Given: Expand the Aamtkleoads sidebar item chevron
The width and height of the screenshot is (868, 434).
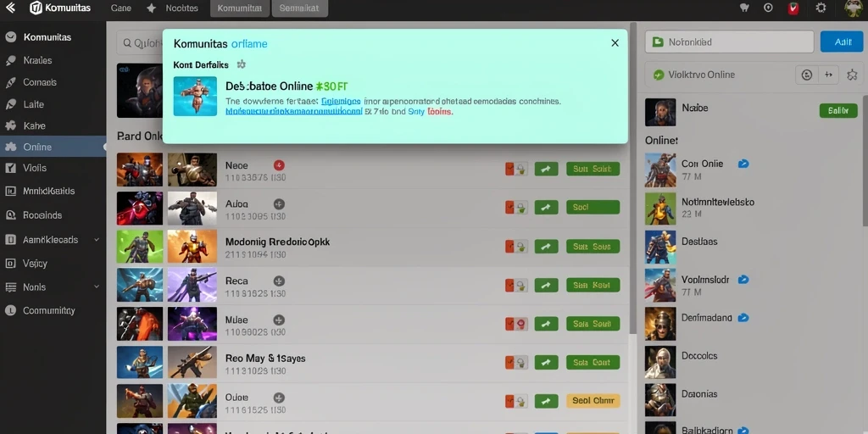Looking at the screenshot, I should click(x=97, y=240).
